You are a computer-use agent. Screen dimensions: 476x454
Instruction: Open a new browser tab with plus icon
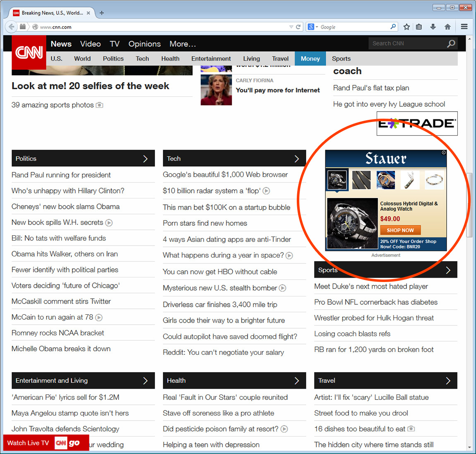click(102, 13)
